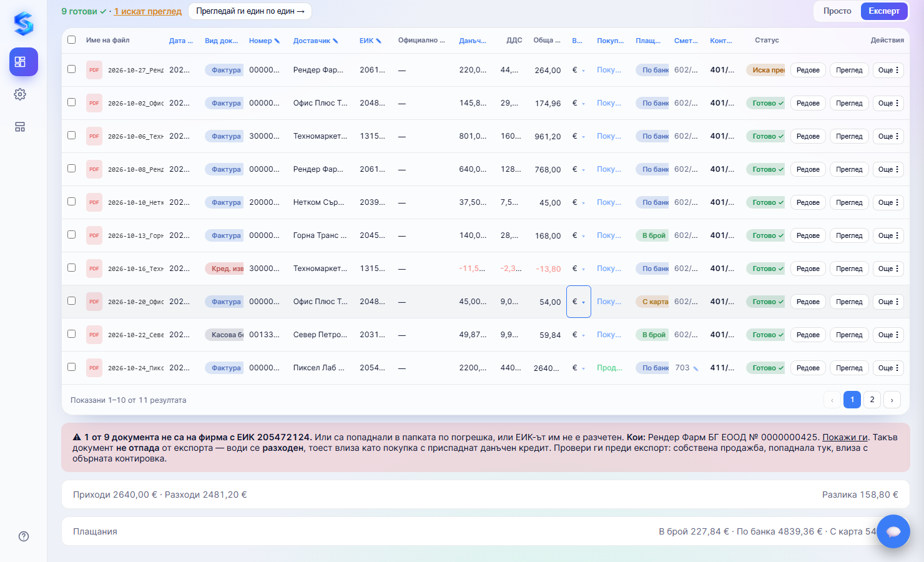This screenshot has height=562, width=924.
Task: Open Още menu for the first row
Action: click(x=888, y=70)
